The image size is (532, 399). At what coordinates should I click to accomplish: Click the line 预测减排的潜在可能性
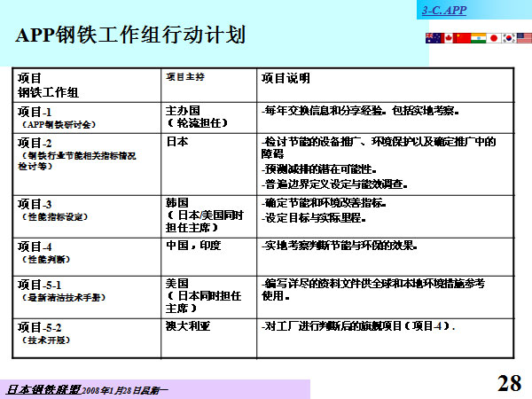(319, 168)
